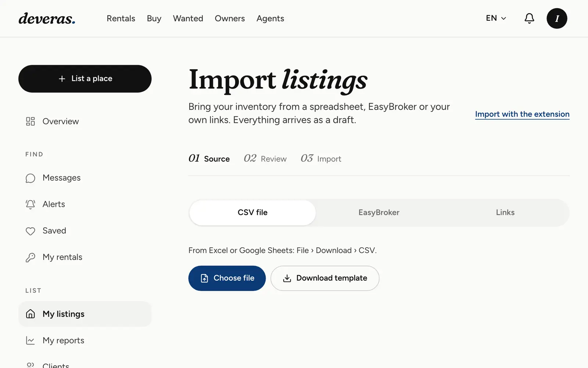Click the My rentals key icon
This screenshot has width=588, height=368.
coord(31,257)
